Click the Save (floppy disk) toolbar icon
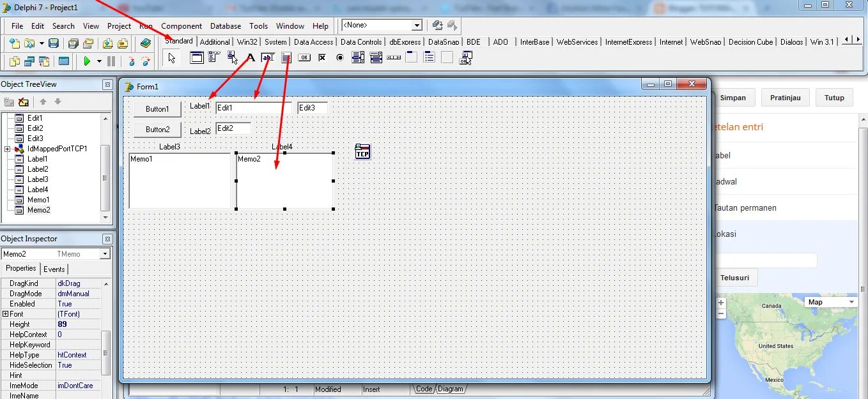This screenshot has width=868, height=399. pyautogui.click(x=54, y=43)
